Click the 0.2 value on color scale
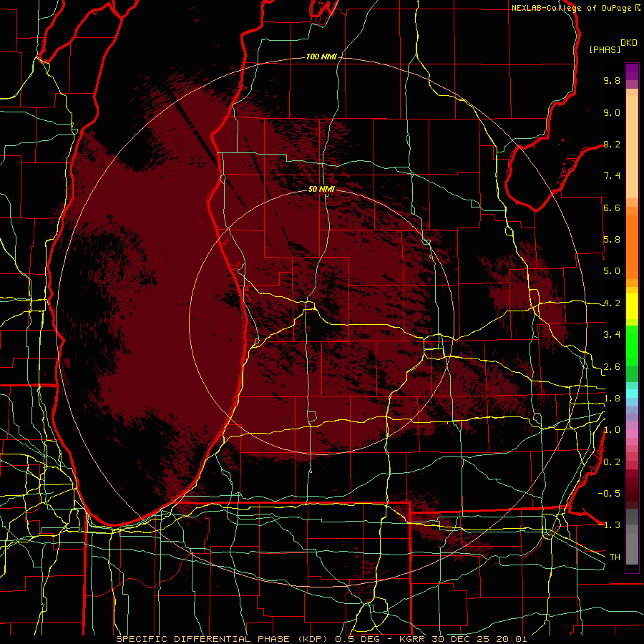This screenshot has width=644, height=644. (x=612, y=462)
